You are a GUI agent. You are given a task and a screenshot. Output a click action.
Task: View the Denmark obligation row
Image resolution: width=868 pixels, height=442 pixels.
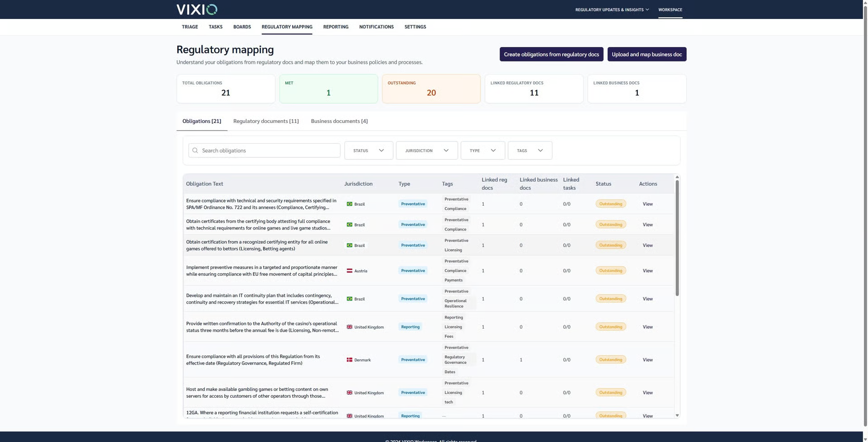647,360
